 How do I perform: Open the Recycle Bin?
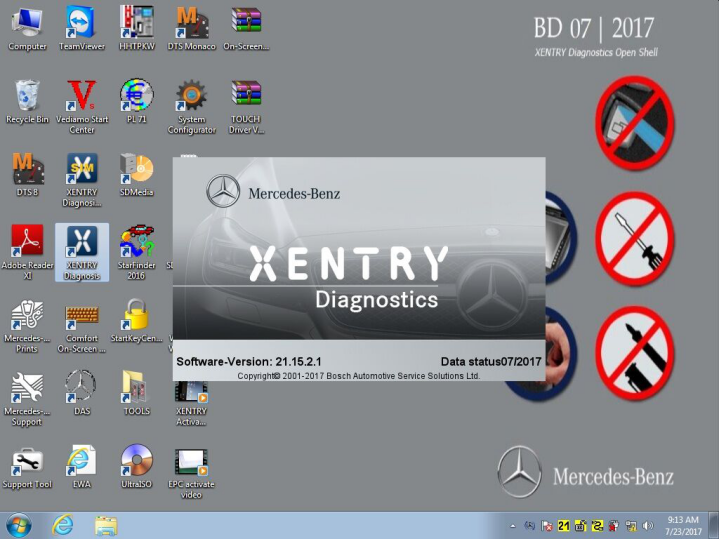pyautogui.click(x=27, y=102)
